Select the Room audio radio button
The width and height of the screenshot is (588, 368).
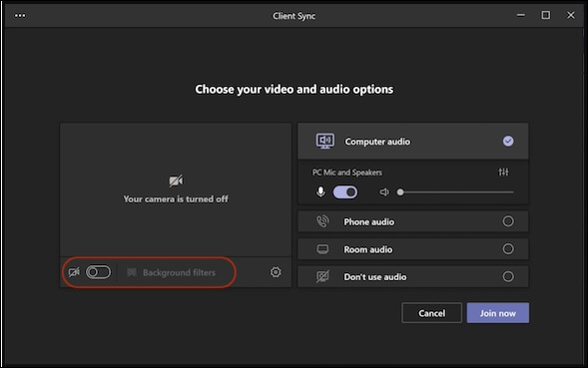click(508, 249)
